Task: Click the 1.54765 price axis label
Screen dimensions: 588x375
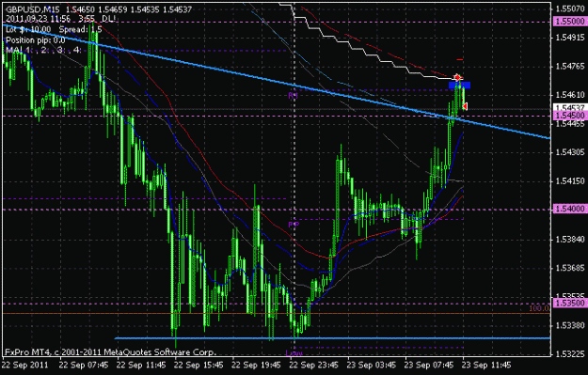Action: (570, 67)
